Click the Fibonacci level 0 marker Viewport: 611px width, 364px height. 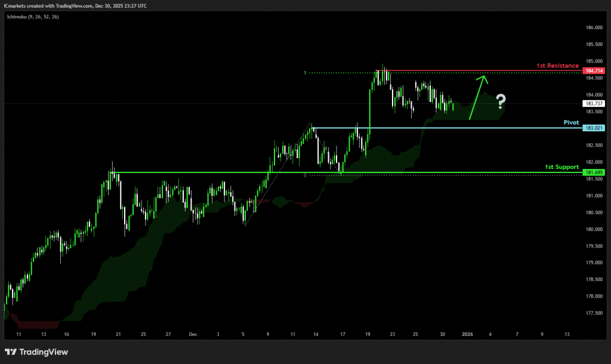coord(305,175)
